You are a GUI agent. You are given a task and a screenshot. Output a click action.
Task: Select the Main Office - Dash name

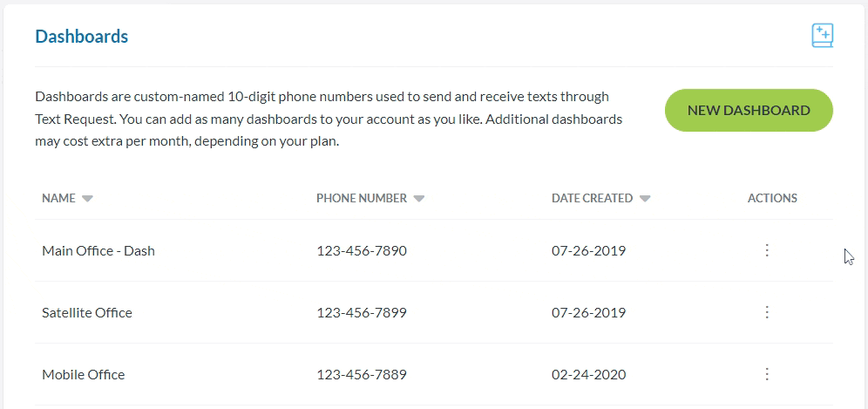(x=98, y=251)
